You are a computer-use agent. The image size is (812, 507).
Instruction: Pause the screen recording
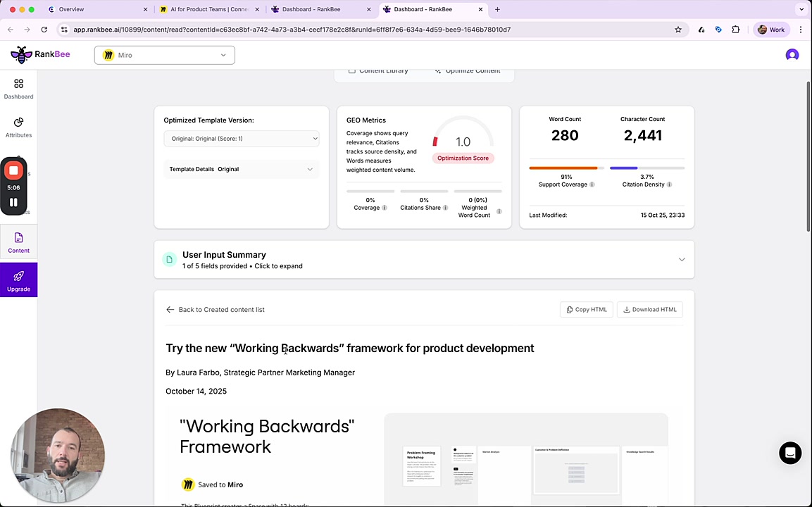click(13, 202)
